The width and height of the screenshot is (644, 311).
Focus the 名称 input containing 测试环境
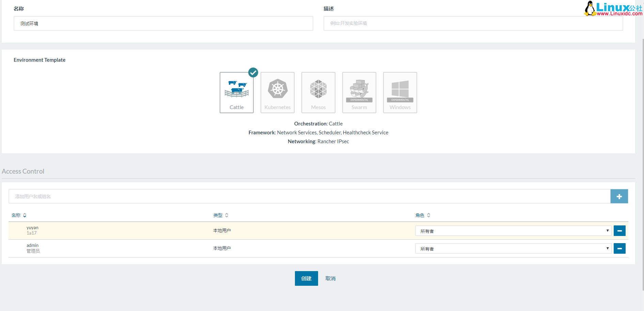tap(163, 24)
